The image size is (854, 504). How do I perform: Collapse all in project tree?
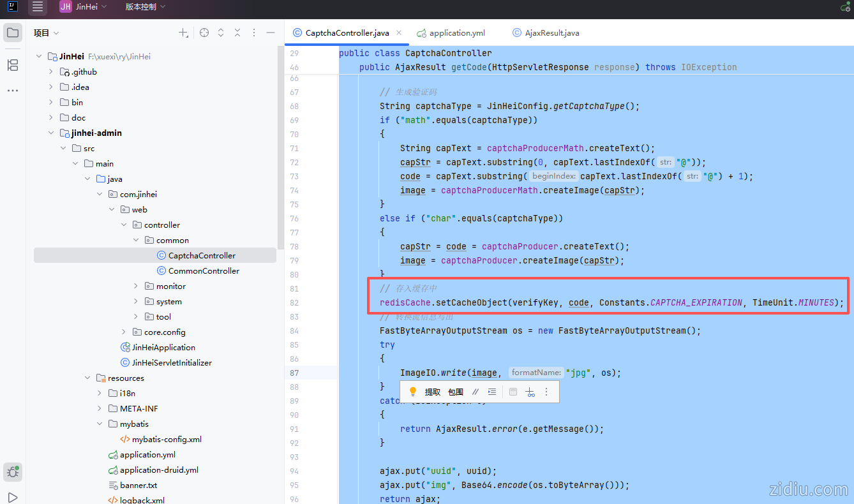237,33
